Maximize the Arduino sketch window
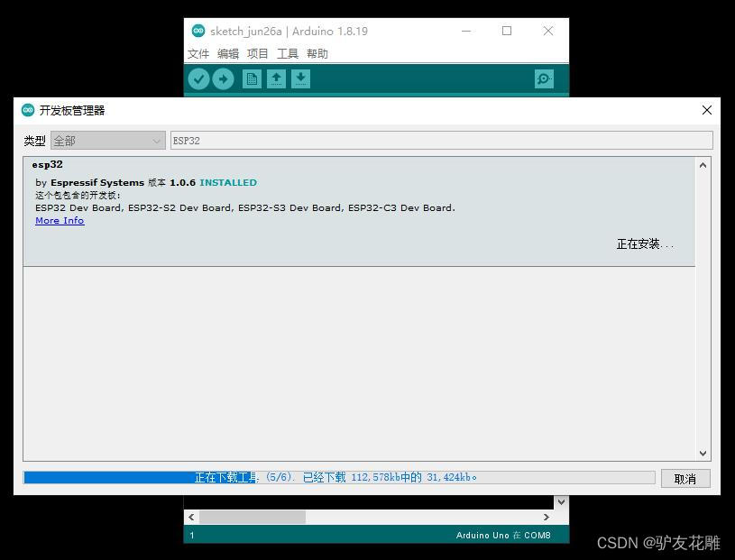The image size is (735, 560). tap(507, 31)
